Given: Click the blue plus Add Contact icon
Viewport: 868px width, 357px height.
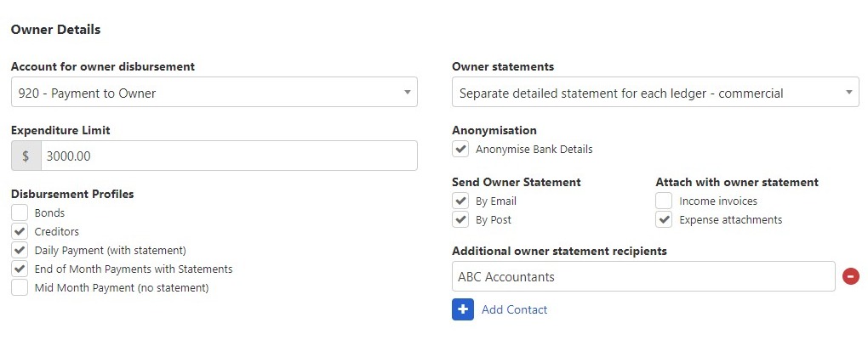Looking at the screenshot, I should click(x=463, y=309).
